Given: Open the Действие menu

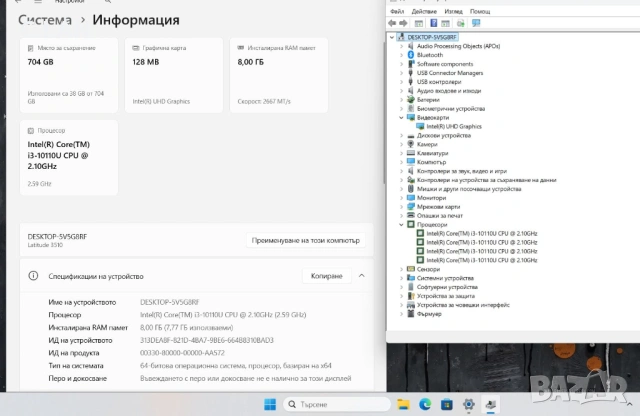Looking at the screenshot, I should 424,11.
